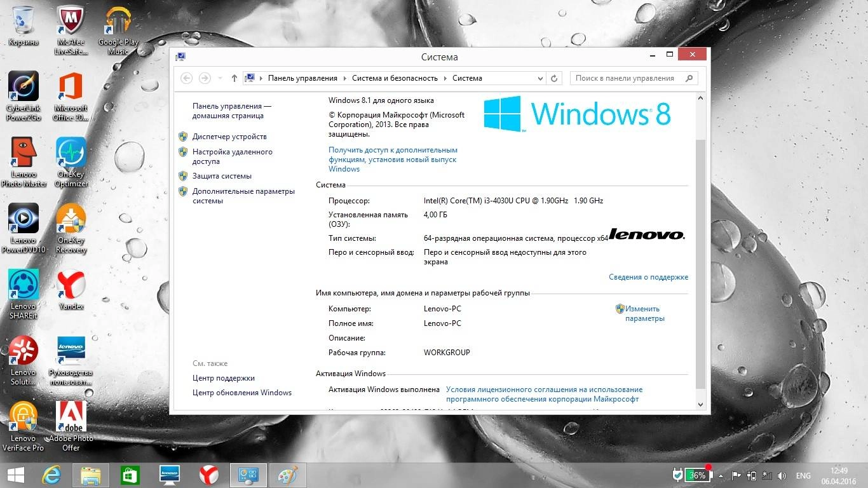Expand dropdown after Панель управления breadcrumb
The image size is (868, 488).
pyautogui.click(x=345, y=78)
